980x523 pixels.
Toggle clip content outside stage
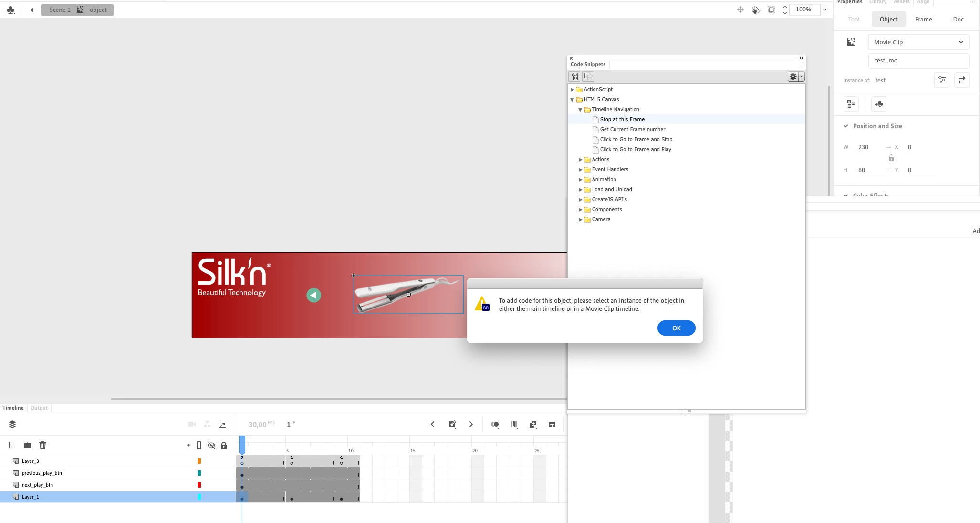(771, 10)
